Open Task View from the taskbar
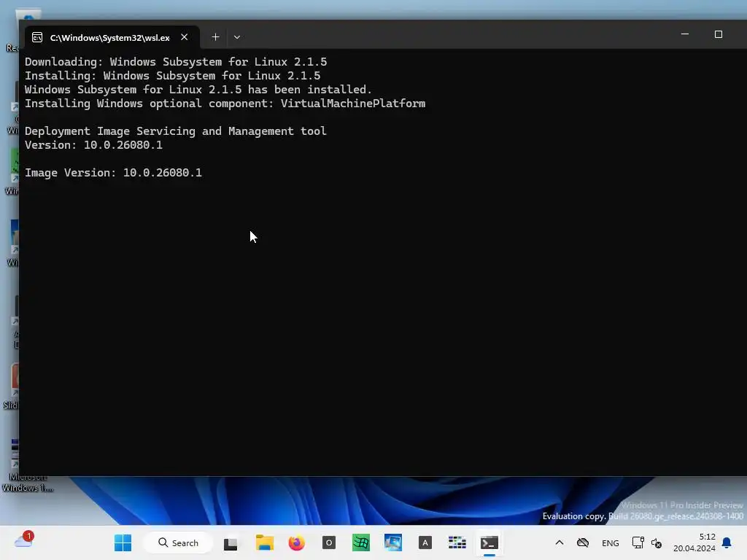 coord(231,543)
